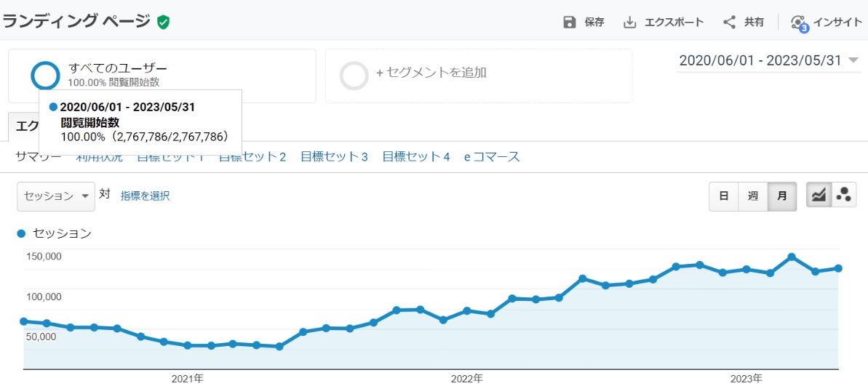Open the すべてのユーザー segment selector
The width and height of the screenshot is (868, 386).
(118, 68)
